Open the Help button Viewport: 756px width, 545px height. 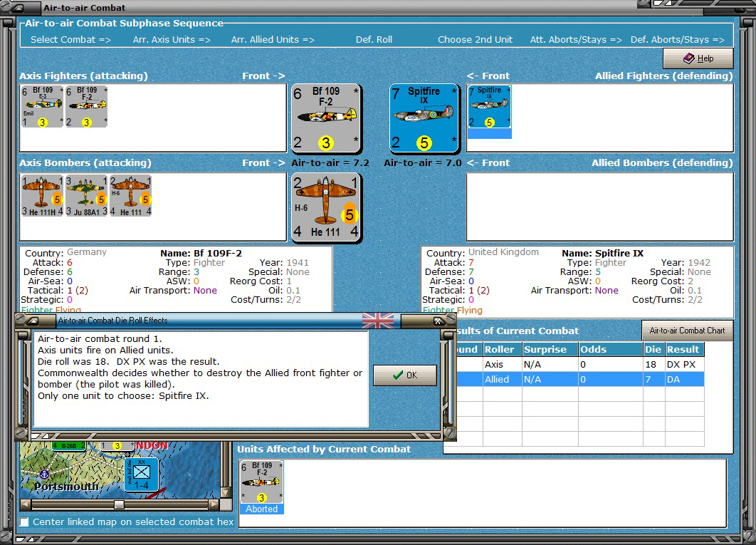click(698, 58)
